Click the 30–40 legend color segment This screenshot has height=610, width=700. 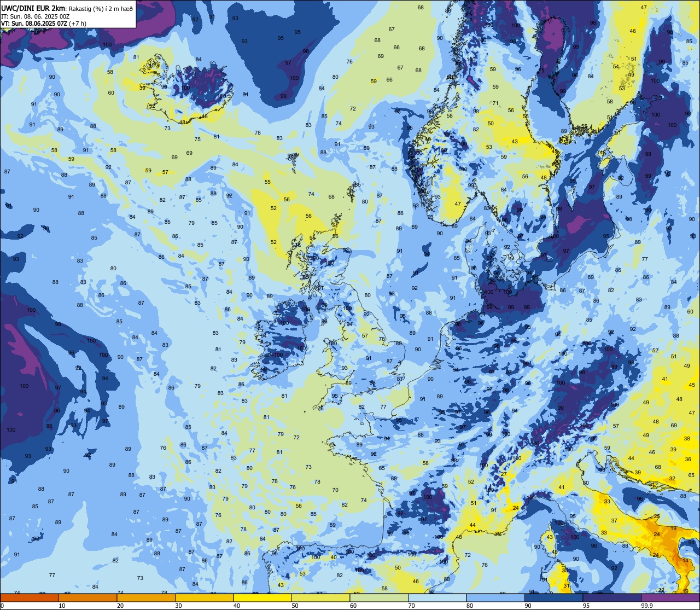(204, 598)
